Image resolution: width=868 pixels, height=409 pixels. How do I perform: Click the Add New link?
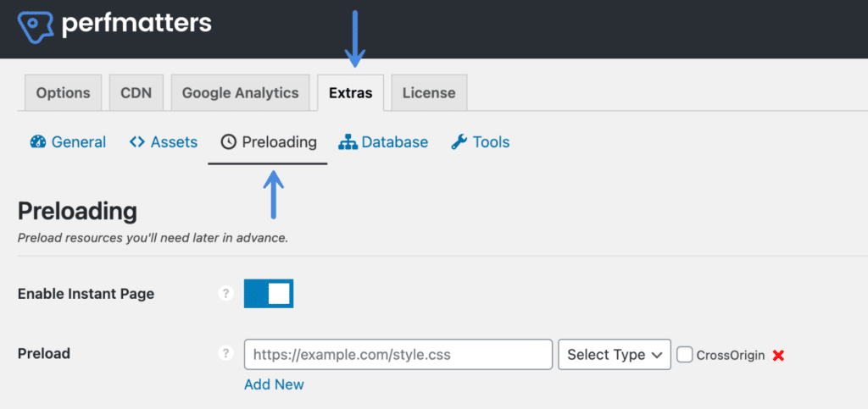pyautogui.click(x=274, y=384)
